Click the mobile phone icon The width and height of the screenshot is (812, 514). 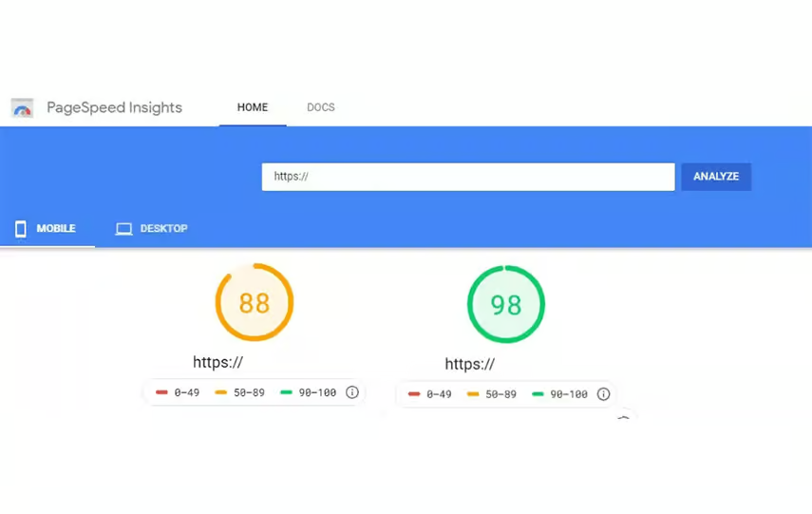point(21,229)
